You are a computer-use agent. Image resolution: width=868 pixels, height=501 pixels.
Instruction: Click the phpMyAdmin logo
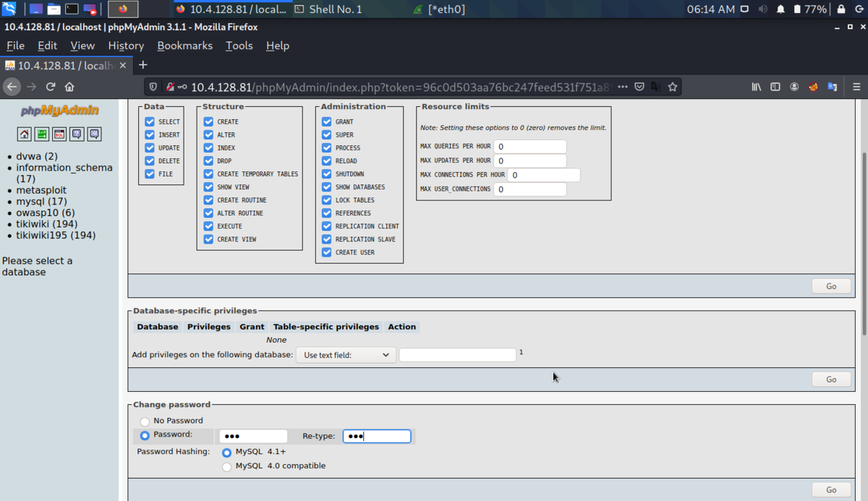click(x=59, y=111)
